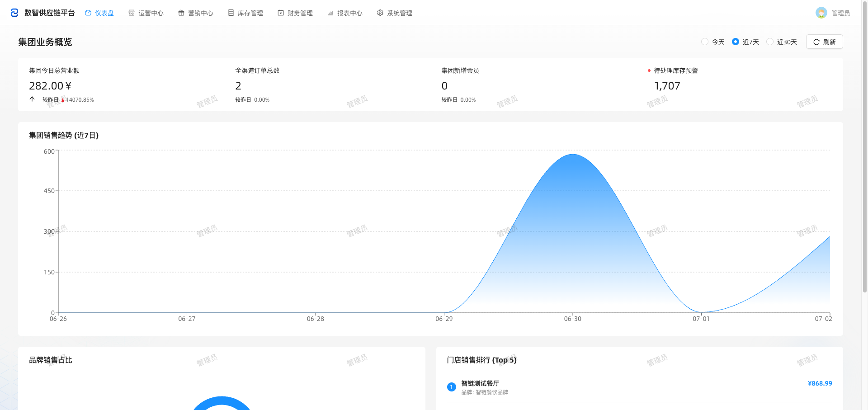This screenshot has height=410, width=868.
Task: Click the ¥868.99 sales amount
Action: click(x=820, y=383)
